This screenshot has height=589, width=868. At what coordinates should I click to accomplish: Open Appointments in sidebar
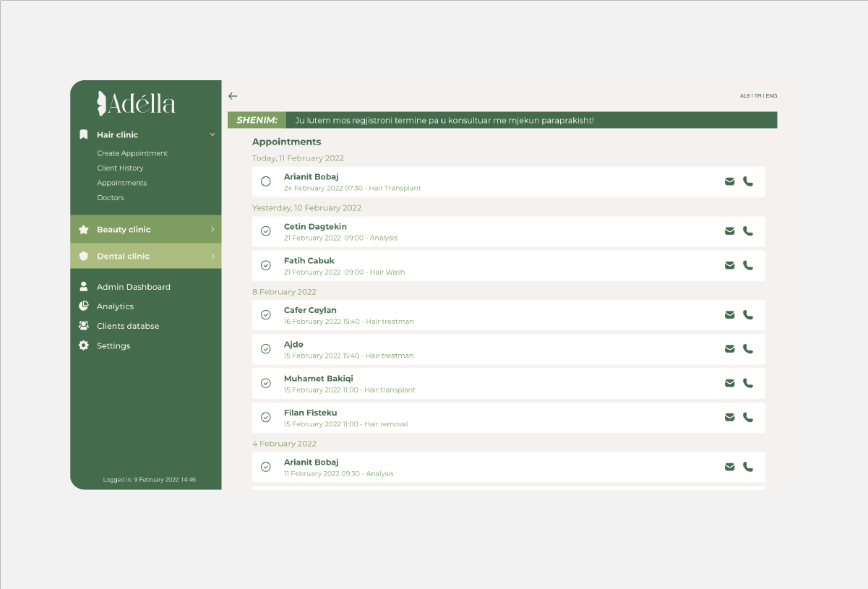pyautogui.click(x=122, y=183)
